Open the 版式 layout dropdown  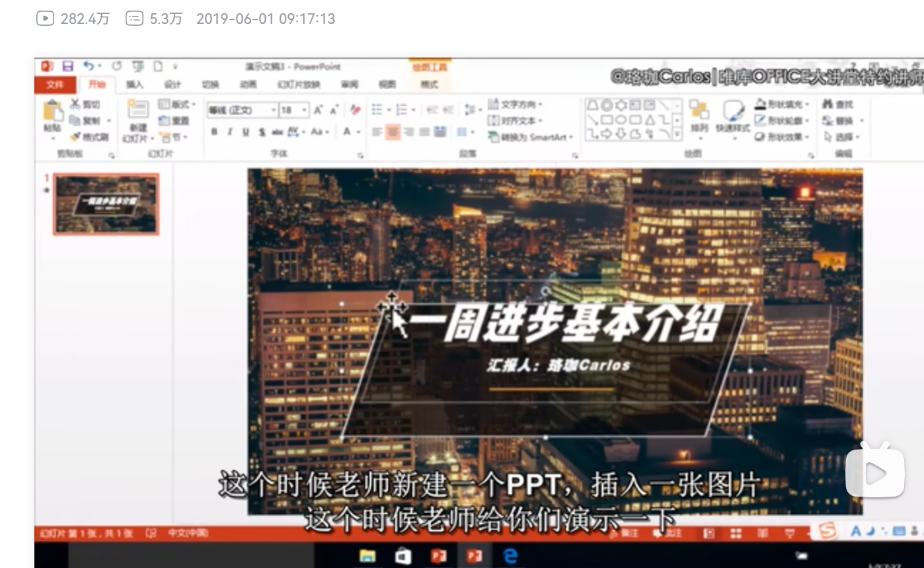(176, 104)
